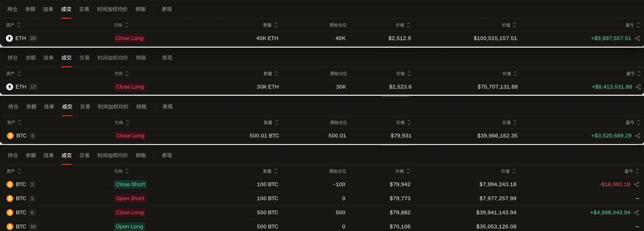Sort by 盈亏 in the bottom panel
The height and width of the screenshot is (231, 644).
(x=633, y=171)
